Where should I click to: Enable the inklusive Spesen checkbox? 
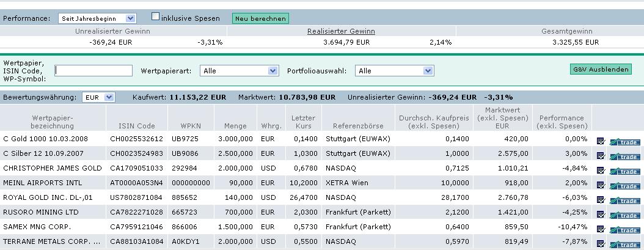click(x=155, y=17)
